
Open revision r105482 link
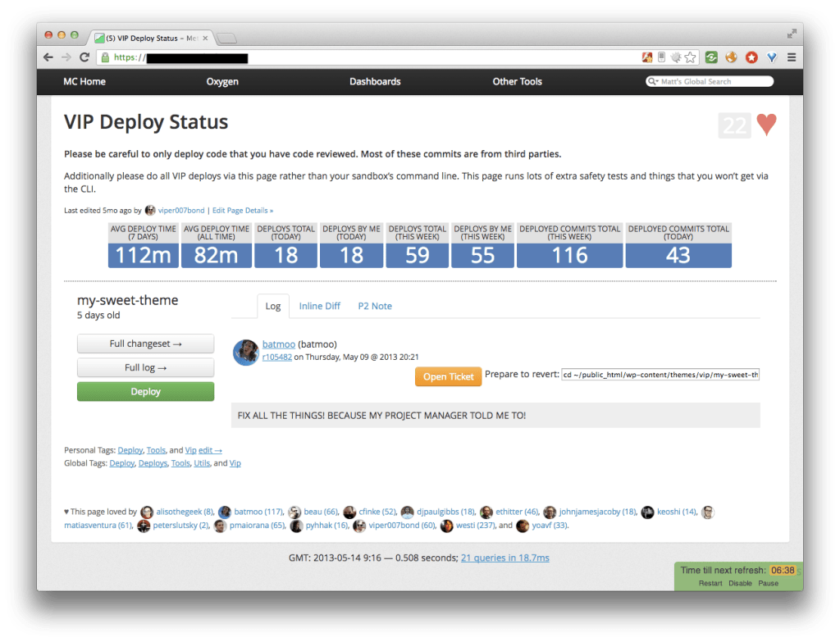point(277,357)
